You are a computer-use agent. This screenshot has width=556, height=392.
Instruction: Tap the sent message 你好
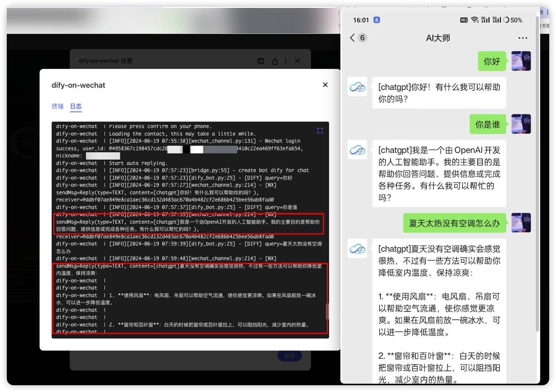pos(492,61)
